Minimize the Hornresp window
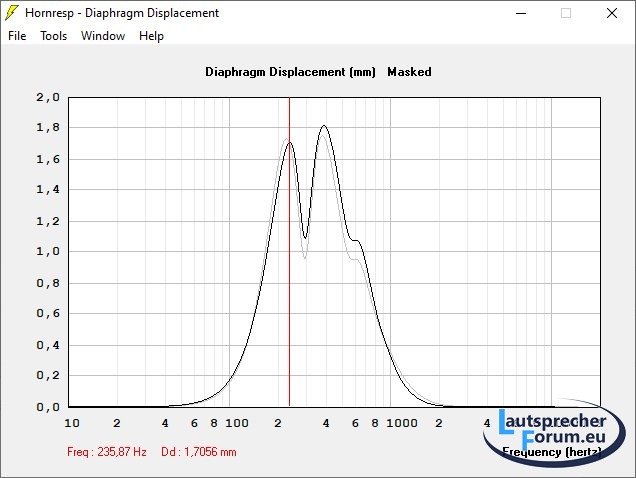The image size is (636, 478). click(520, 13)
